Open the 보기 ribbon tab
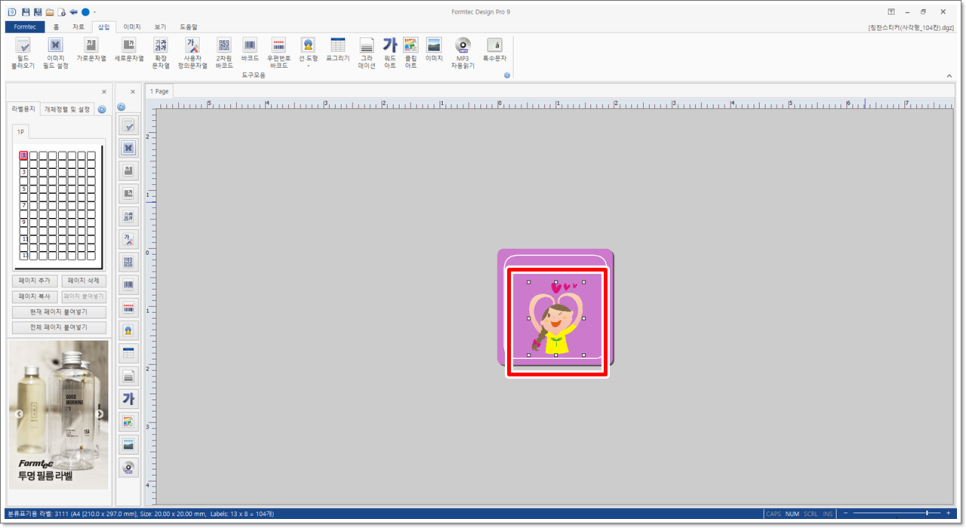This screenshot has height=528, width=966. tap(160, 27)
